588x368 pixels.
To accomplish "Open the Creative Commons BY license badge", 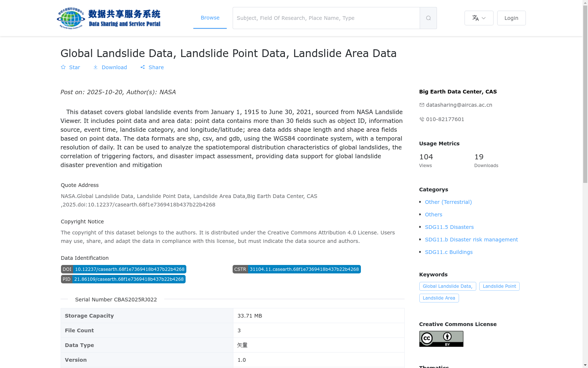I will (x=441, y=339).
